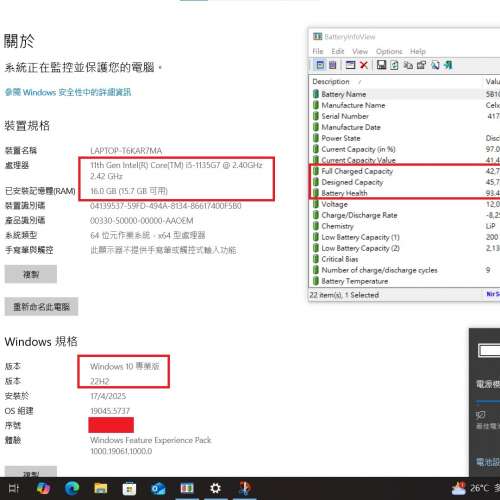
Task: Click the 複製 button under device specifications
Action: tap(31, 274)
